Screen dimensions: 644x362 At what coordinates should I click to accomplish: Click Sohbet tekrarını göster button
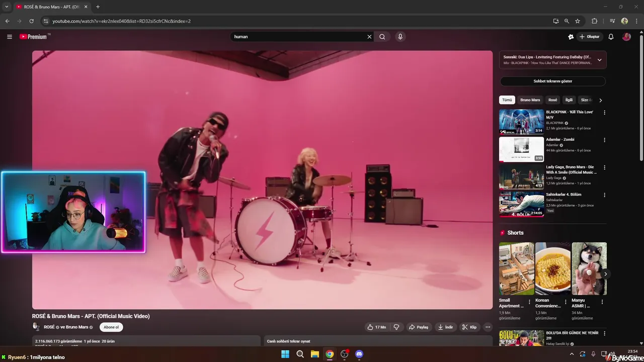(x=553, y=81)
